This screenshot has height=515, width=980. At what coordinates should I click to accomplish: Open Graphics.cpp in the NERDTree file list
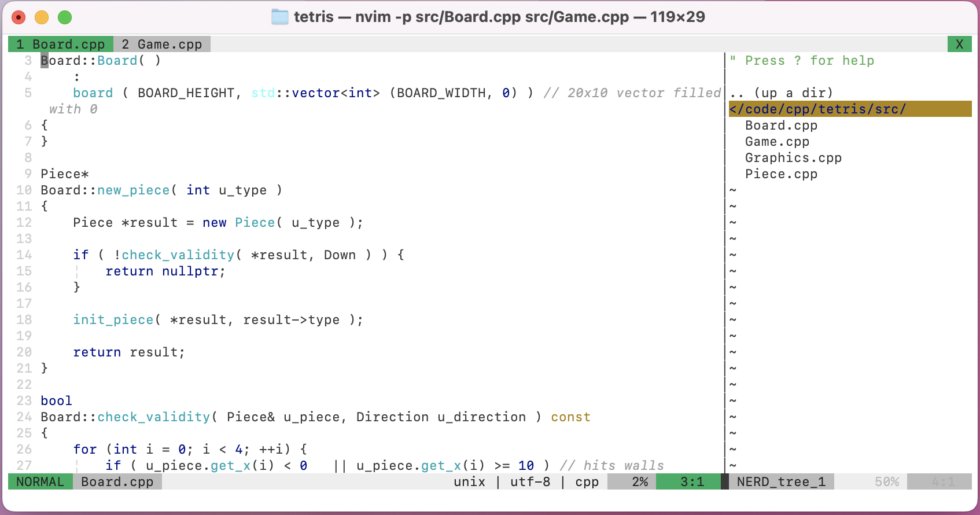[793, 158]
